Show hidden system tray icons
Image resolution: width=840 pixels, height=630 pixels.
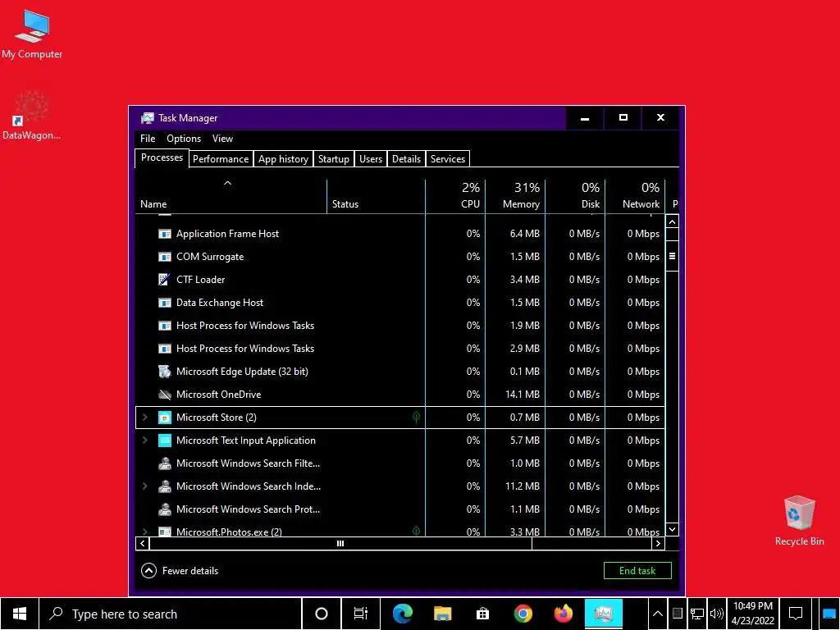657,614
